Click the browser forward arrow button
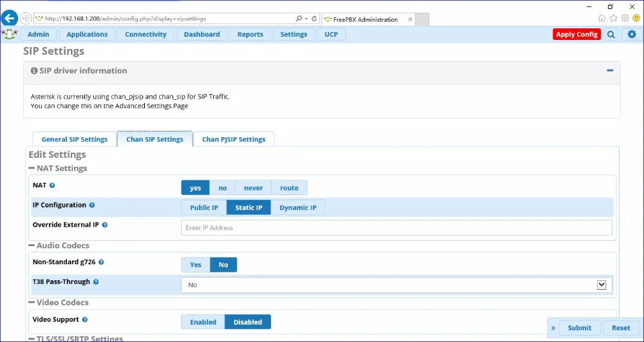Screen dimensions: 644x342 (26, 19)
